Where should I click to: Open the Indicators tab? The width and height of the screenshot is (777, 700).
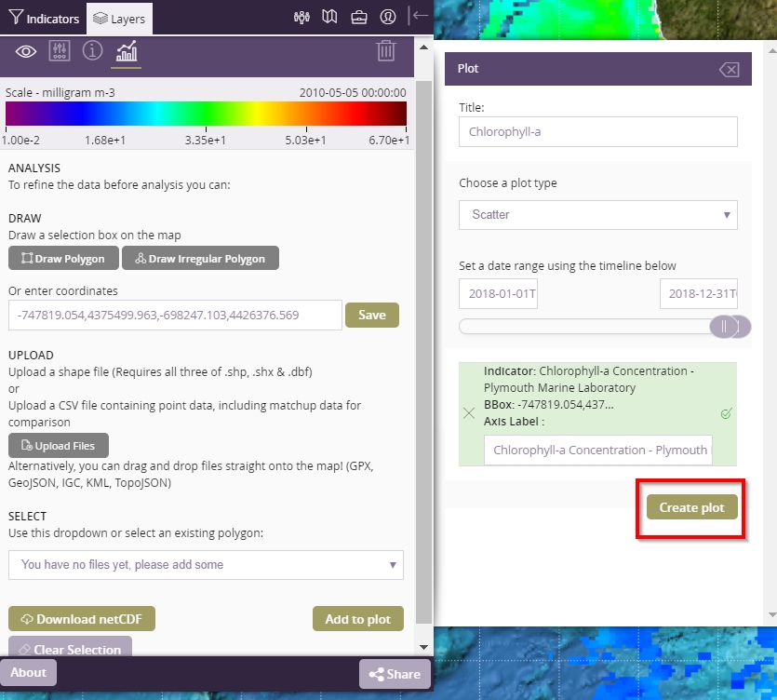[x=44, y=19]
